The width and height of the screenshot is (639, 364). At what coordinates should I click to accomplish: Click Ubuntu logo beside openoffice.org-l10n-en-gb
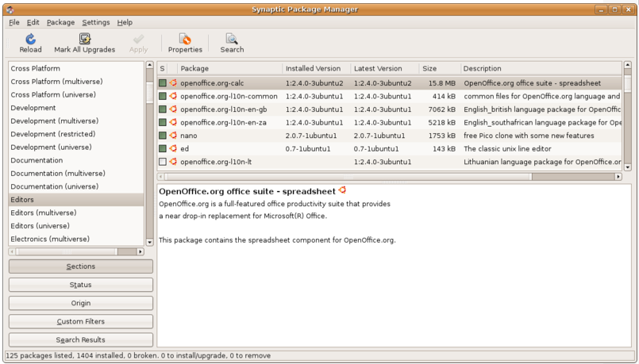173,109
